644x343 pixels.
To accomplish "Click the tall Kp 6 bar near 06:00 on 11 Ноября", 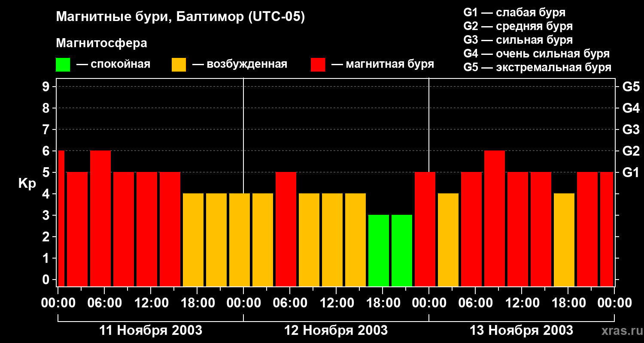I will (100, 218).
